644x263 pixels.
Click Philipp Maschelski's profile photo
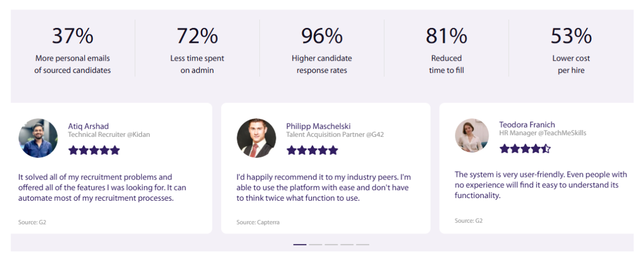tap(256, 138)
